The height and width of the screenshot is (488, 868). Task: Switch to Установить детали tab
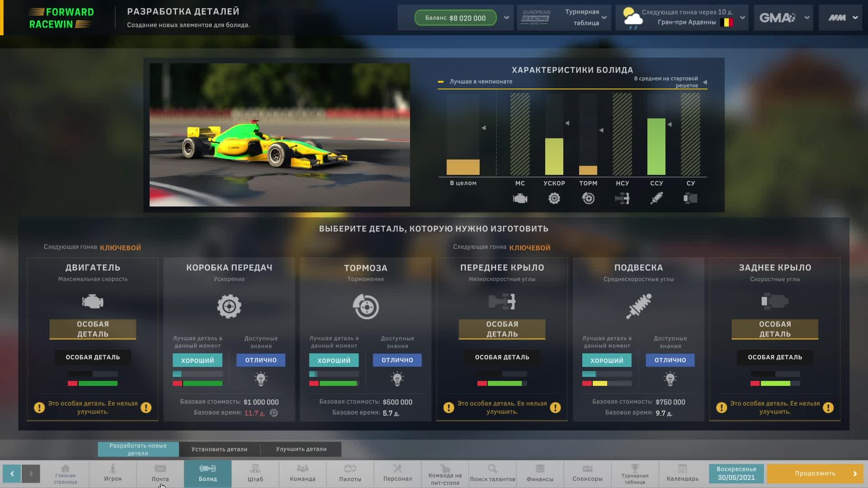[x=219, y=449]
